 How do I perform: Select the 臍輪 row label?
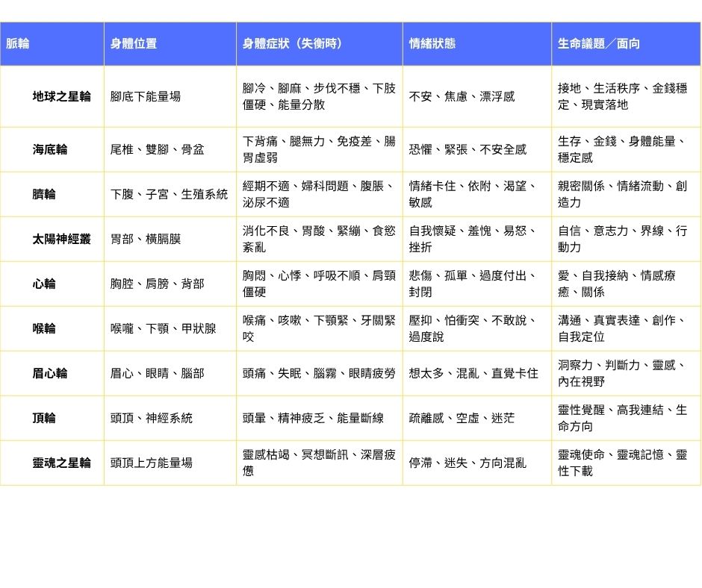tap(43, 194)
